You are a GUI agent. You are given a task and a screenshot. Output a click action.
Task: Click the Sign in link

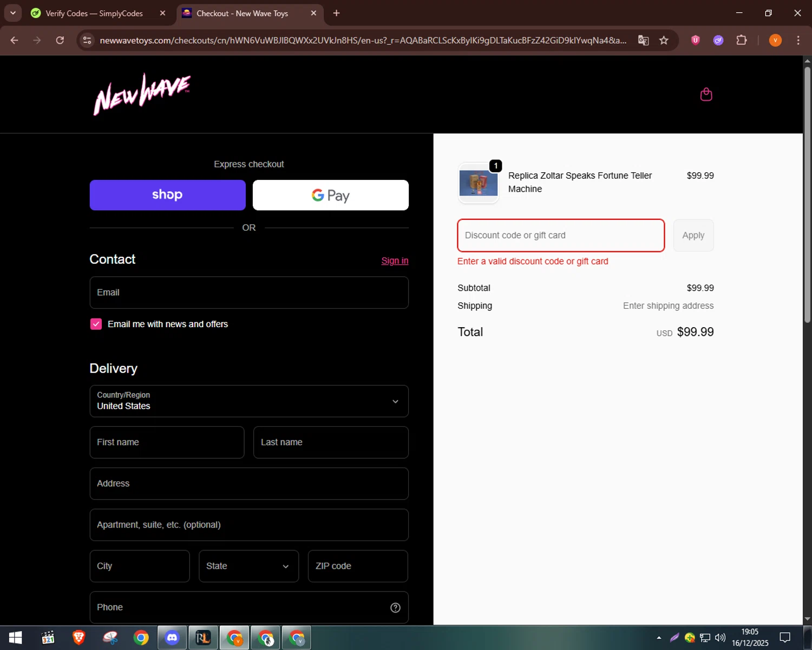coord(395,261)
